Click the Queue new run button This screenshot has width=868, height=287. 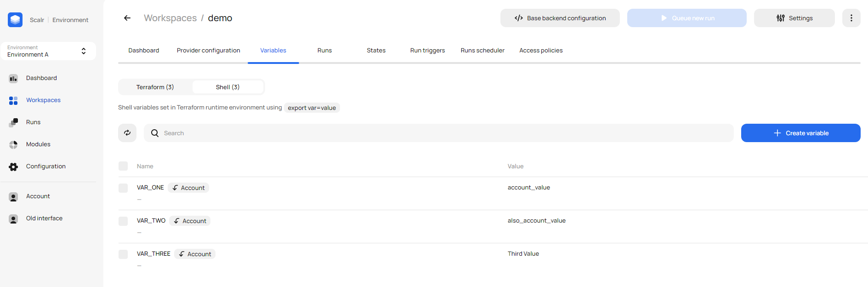click(687, 18)
